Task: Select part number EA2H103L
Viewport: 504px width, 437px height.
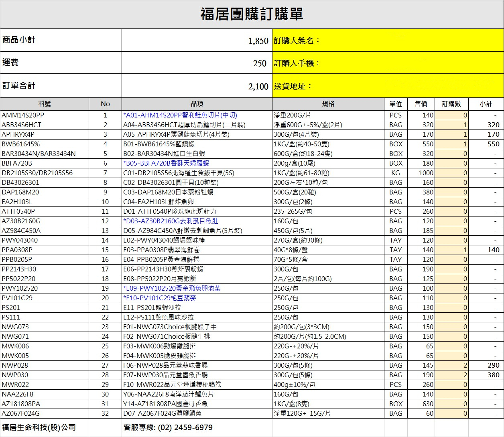Action: [x=17, y=202]
